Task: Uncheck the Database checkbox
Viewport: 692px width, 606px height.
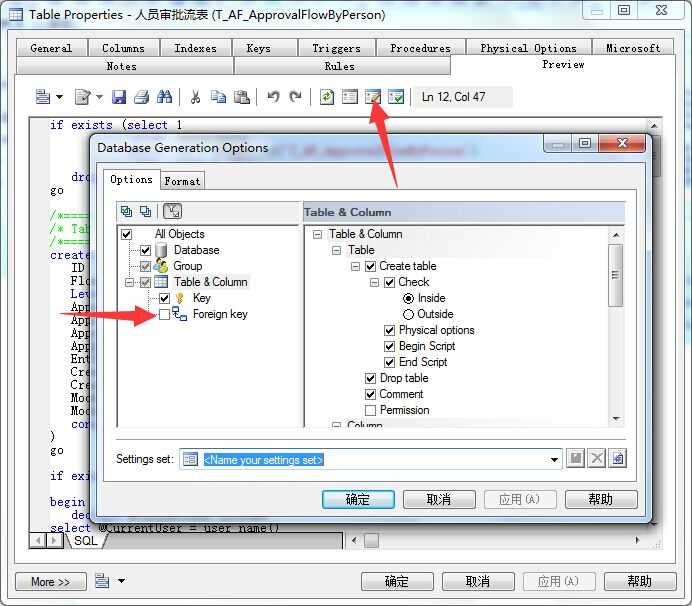Action: click(x=146, y=250)
